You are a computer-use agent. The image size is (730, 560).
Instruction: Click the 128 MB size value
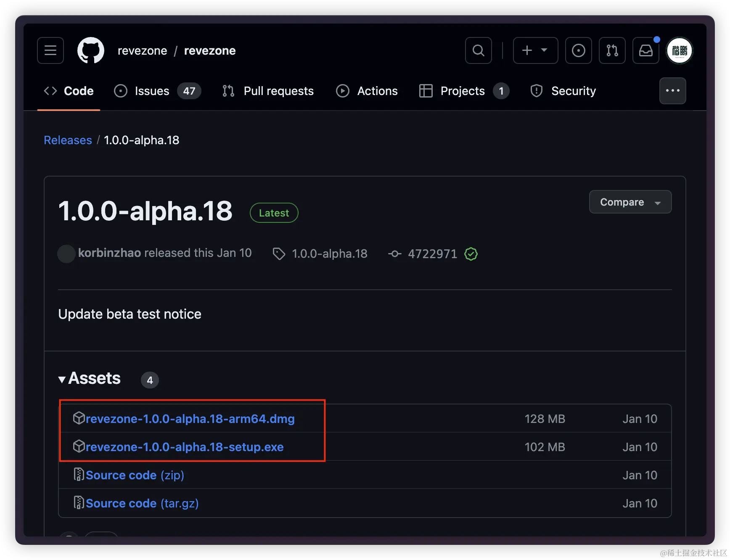pos(545,419)
